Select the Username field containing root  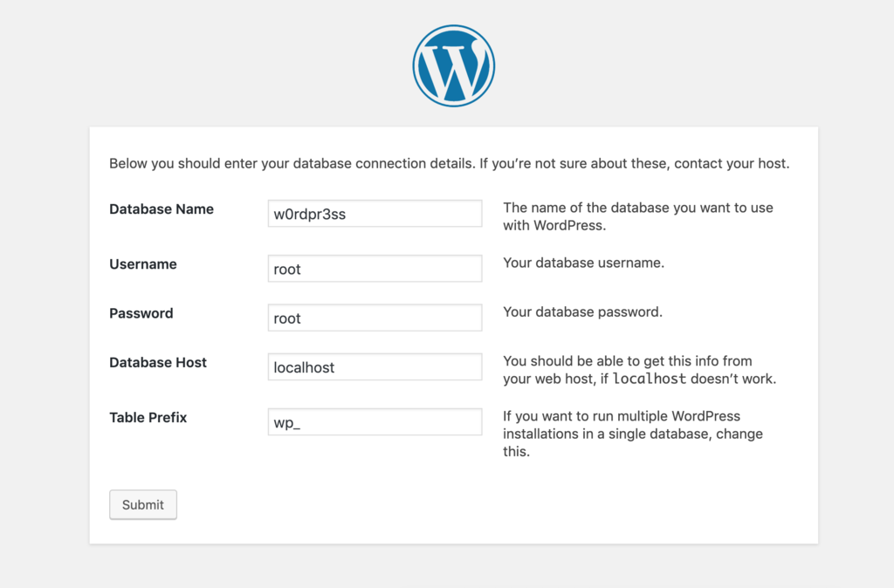click(374, 268)
